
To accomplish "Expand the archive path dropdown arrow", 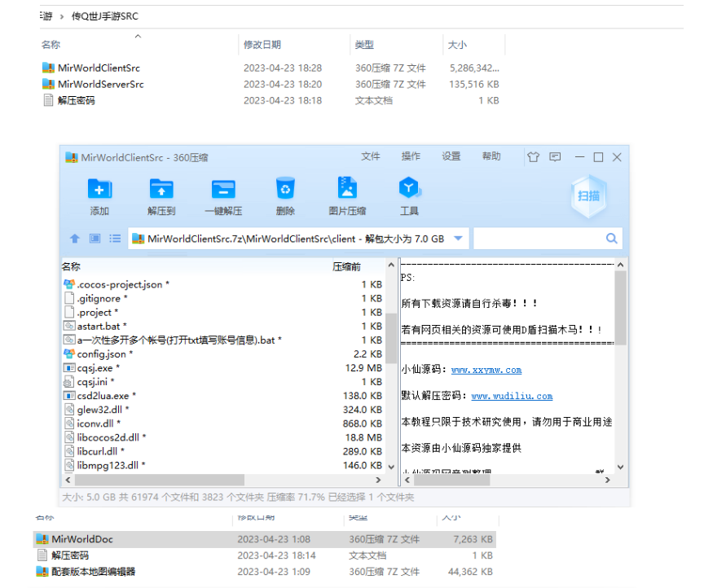I will pos(458,239).
